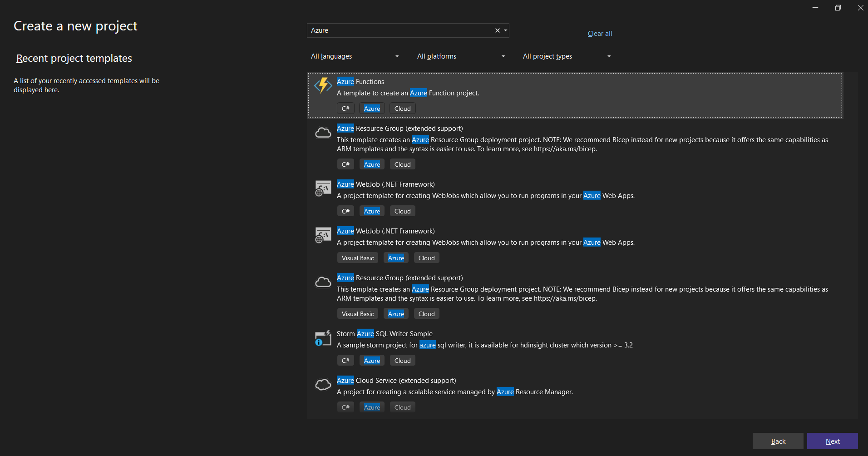Click the Back button
868x456 pixels.
[778, 441]
